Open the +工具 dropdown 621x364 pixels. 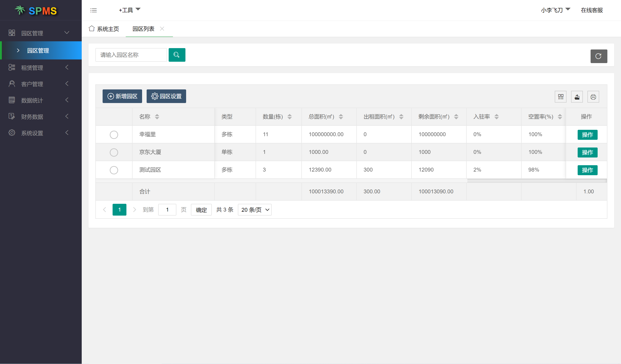click(x=130, y=10)
